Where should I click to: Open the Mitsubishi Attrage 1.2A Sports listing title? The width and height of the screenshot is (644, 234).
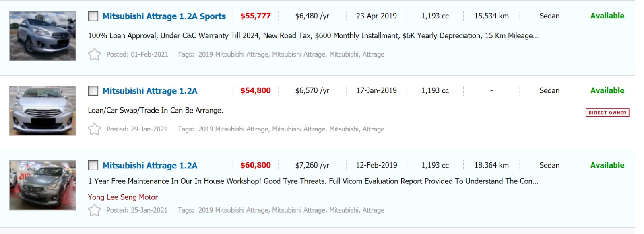[164, 16]
